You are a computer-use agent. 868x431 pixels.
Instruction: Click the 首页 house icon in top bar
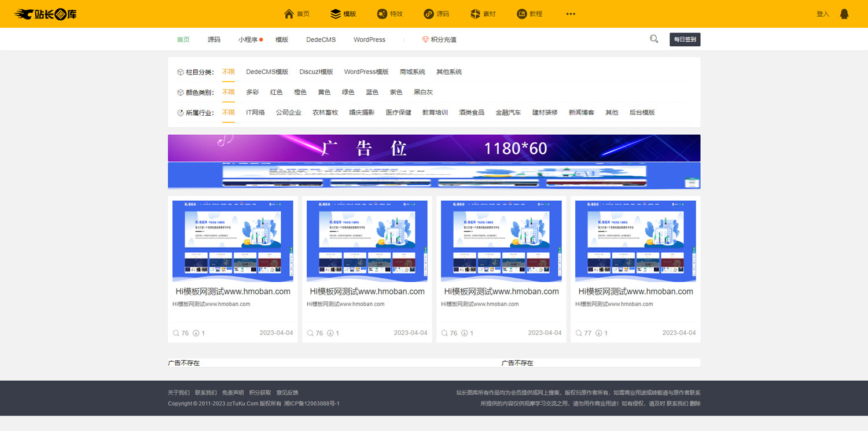pyautogui.click(x=289, y=14)
